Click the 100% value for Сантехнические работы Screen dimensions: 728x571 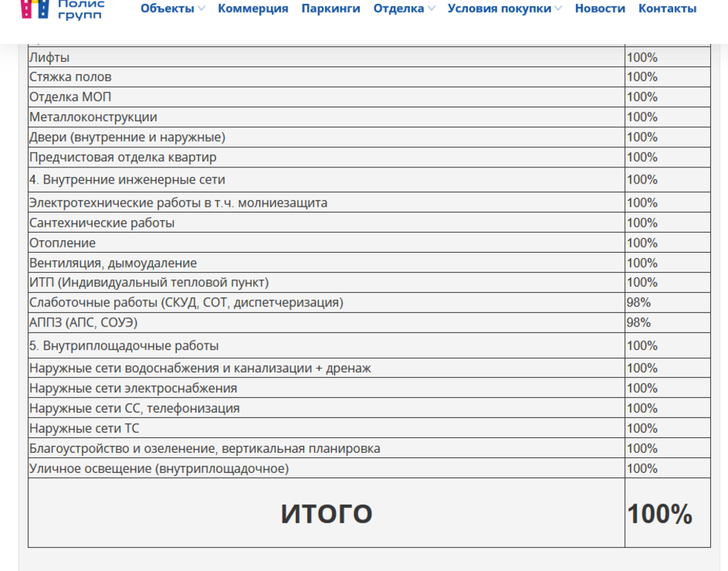click(x=642, y=223)
